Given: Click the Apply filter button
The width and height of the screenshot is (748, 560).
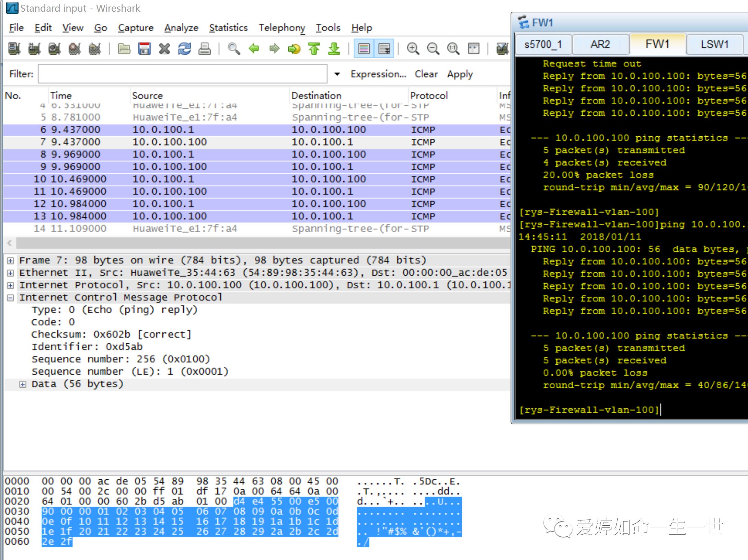Looking at the screenshot, I should click(x=460, y=74).
